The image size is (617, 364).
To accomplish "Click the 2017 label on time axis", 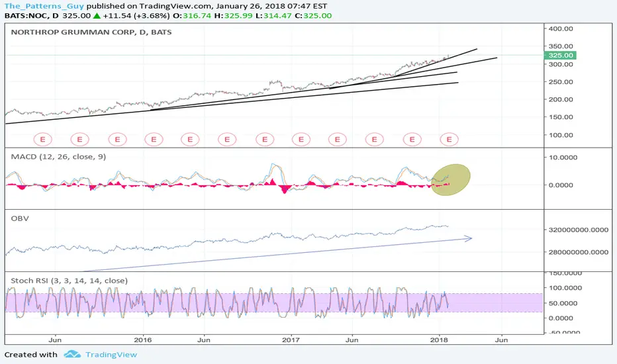I will pos(291,340).
